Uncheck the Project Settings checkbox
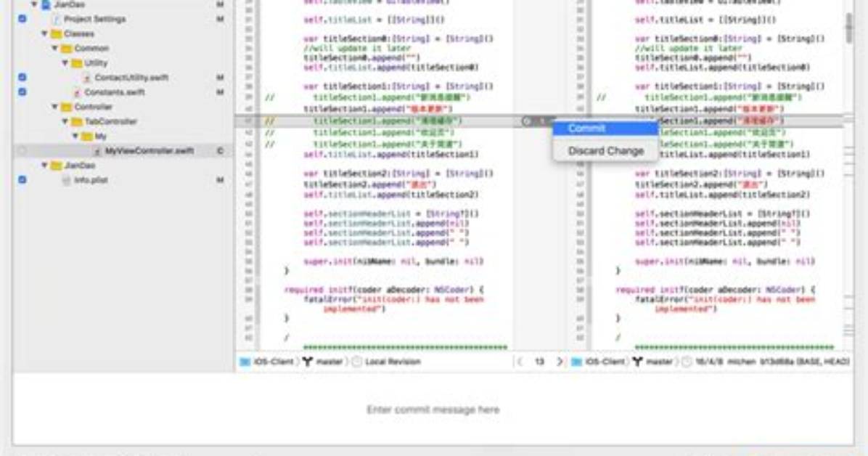Screen dimensions: 868x456 [22, 19]
